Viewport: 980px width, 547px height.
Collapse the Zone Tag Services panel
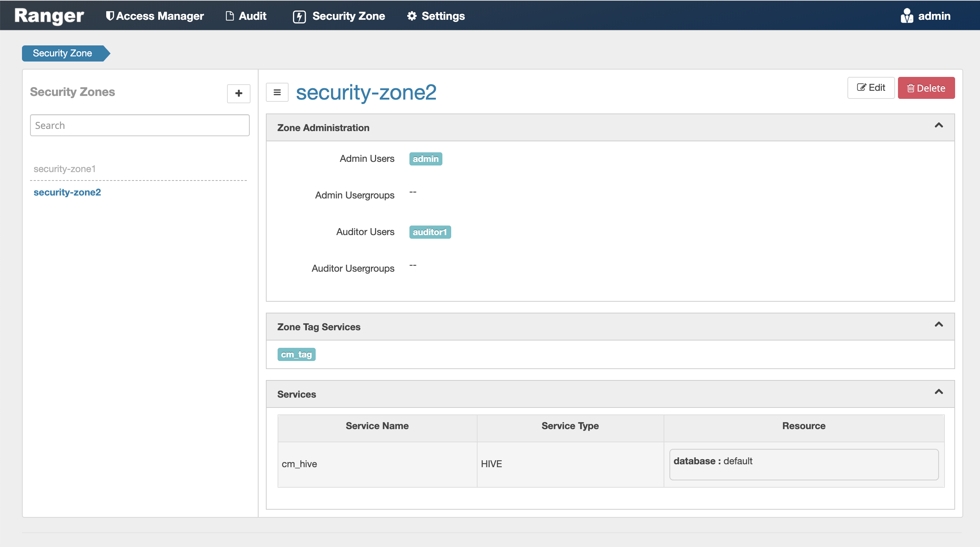[x=939, y=324]
